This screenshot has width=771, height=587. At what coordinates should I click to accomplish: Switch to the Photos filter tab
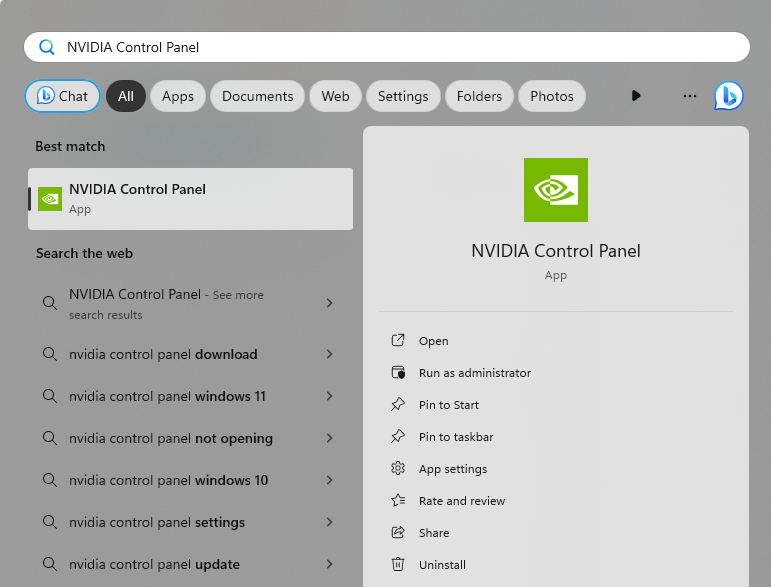click(551, 96)
